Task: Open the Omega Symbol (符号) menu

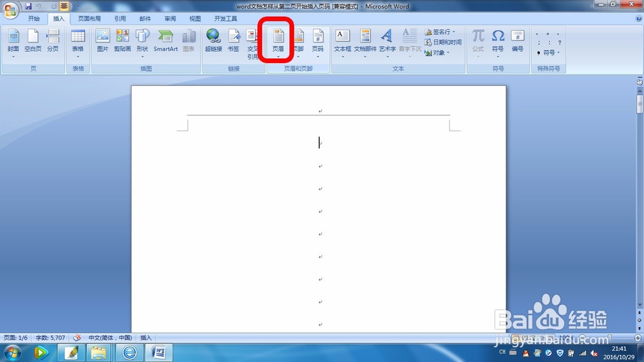Action: tap(498, 41)
